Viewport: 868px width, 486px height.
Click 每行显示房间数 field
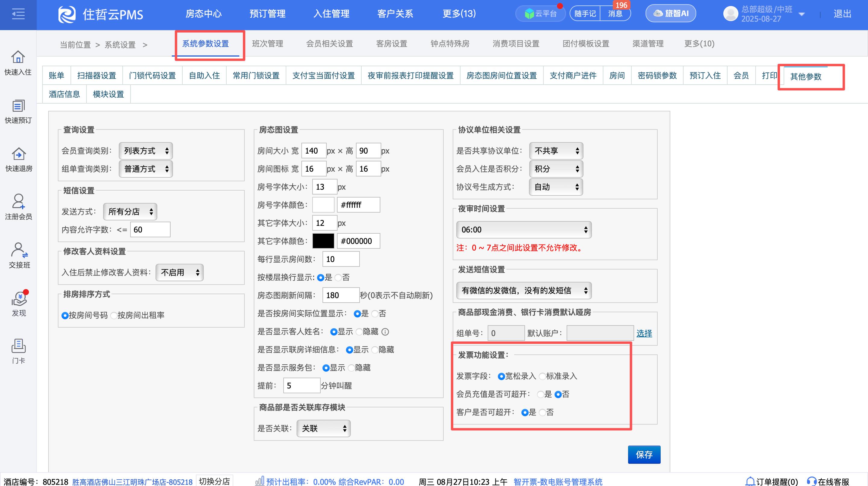coord(341,260)
